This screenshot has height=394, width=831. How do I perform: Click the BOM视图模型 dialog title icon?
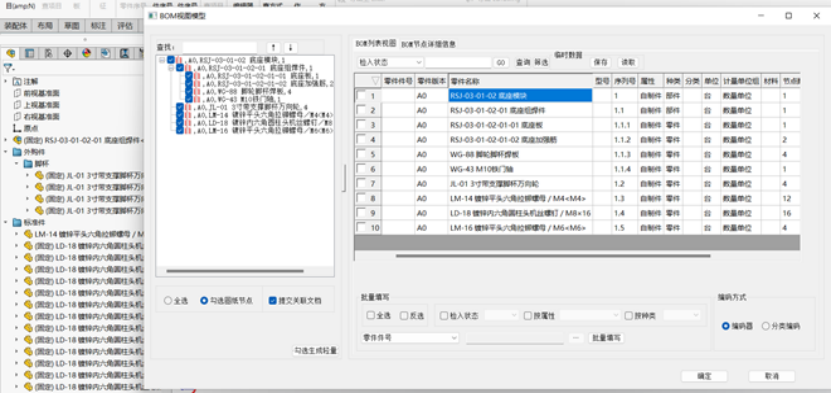[x=154, y=16]
